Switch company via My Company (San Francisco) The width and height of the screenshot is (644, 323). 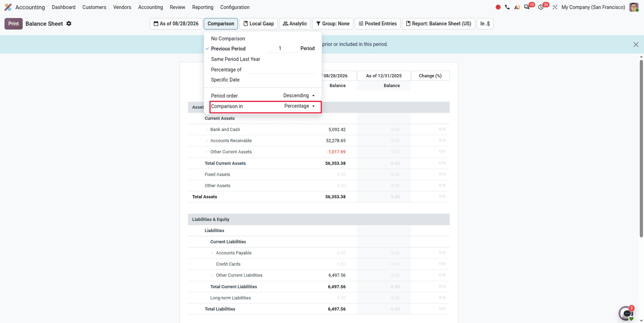coord(593,7)
